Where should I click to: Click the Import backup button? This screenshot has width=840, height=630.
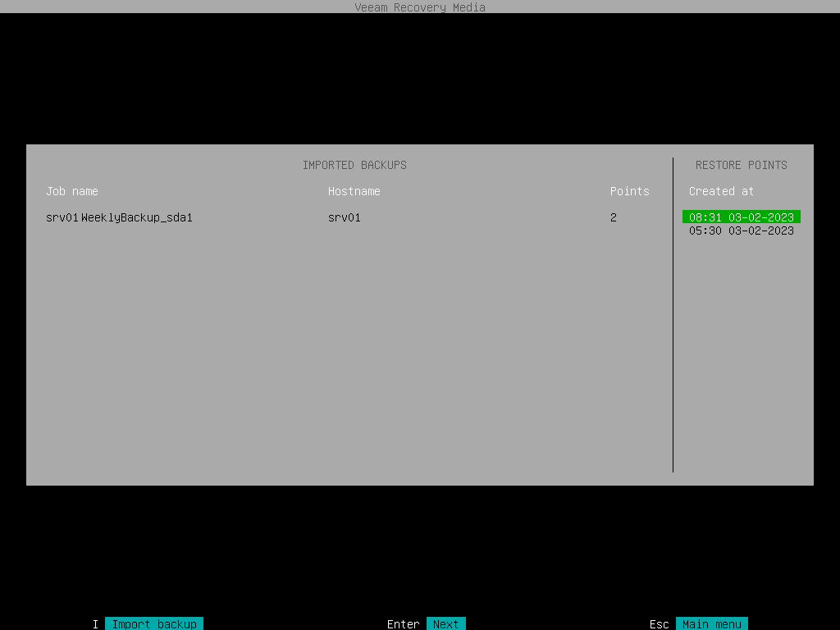point(154,624)
